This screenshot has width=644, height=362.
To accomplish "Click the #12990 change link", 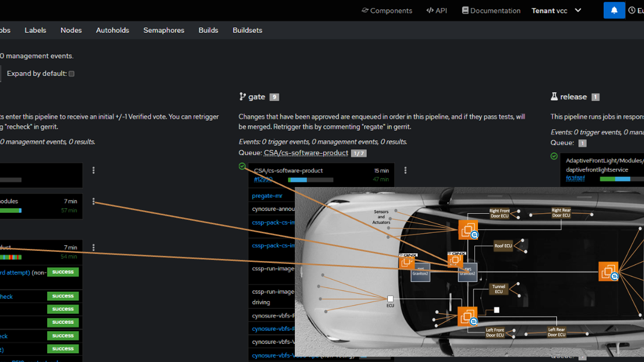I will coord(262,179).
